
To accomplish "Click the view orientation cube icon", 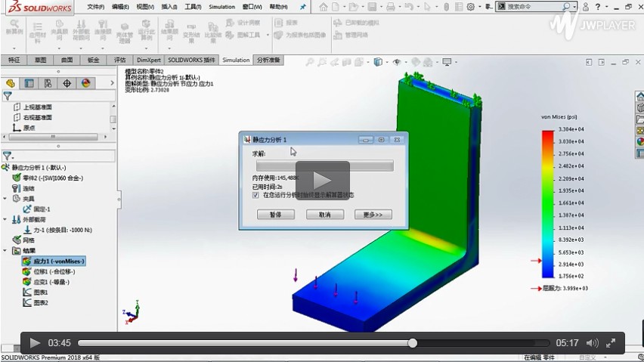I will [378, 62].
